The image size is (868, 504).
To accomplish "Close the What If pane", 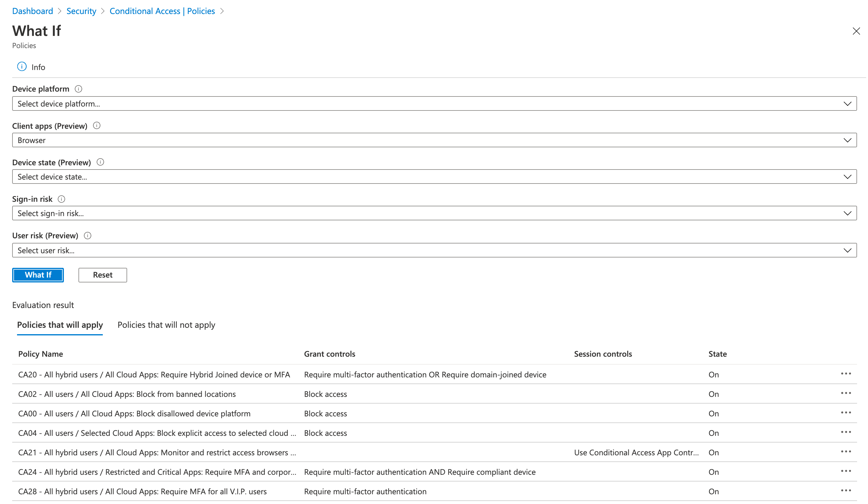I will 856,31.
